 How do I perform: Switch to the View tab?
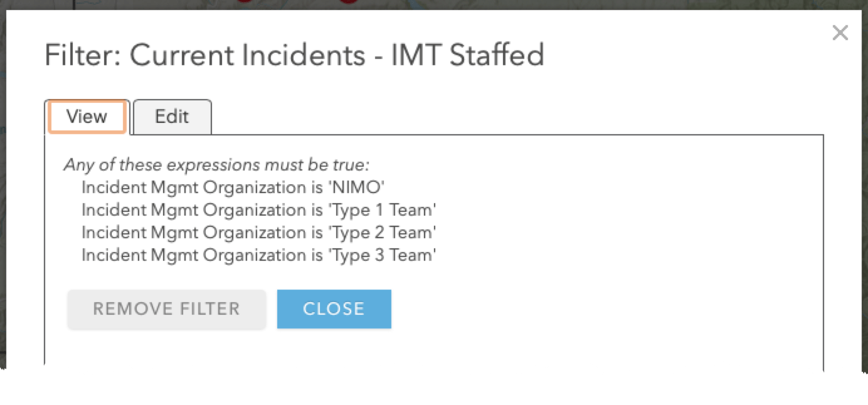[87, 117]
